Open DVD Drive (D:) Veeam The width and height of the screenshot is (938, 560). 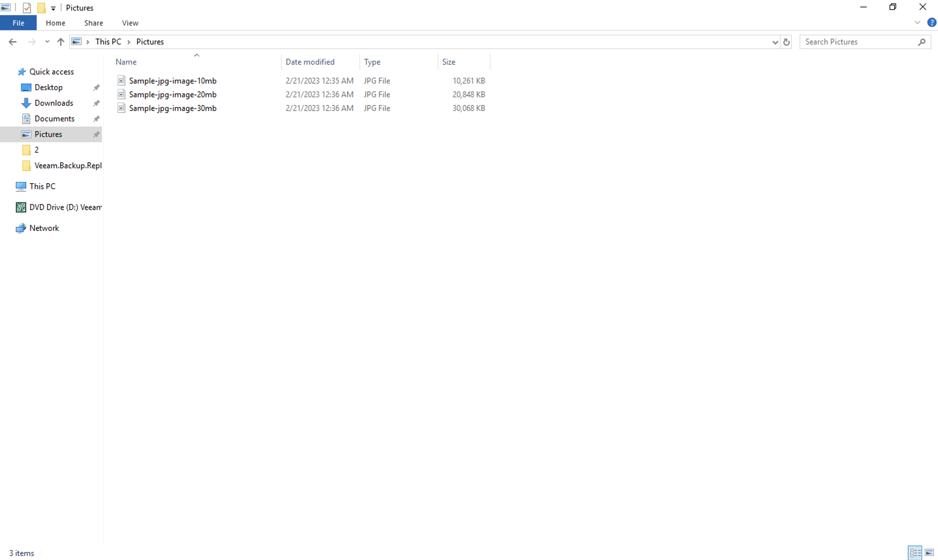click(x=65, y=207)
